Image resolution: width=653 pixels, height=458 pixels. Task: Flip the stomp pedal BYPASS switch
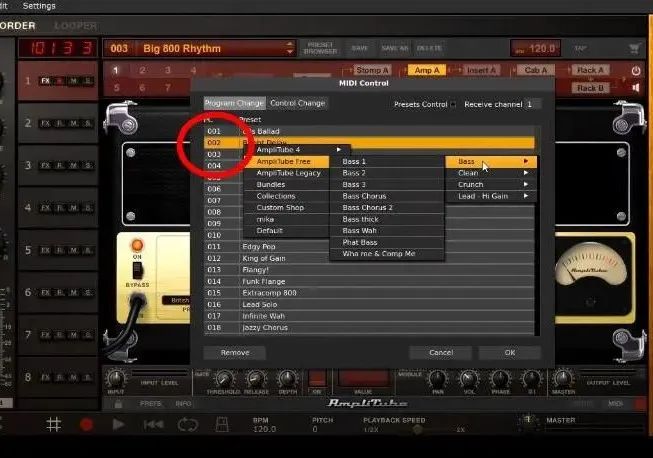137,271
